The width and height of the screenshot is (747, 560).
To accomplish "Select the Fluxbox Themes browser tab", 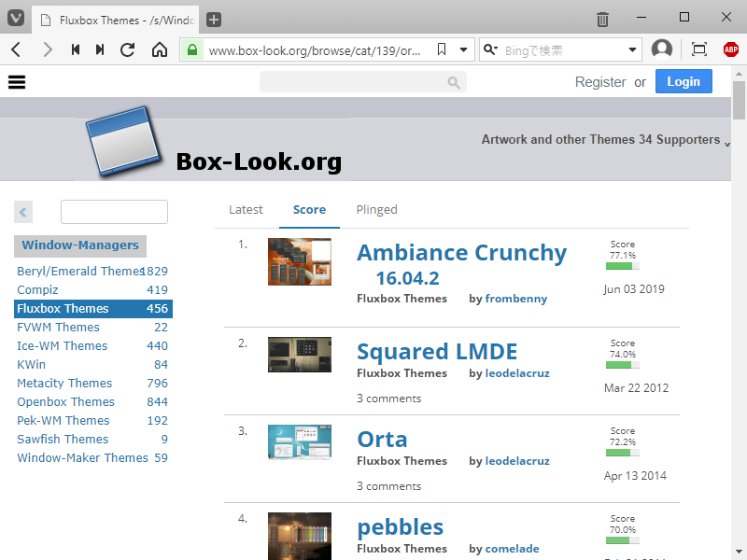I will click(116, 20).
